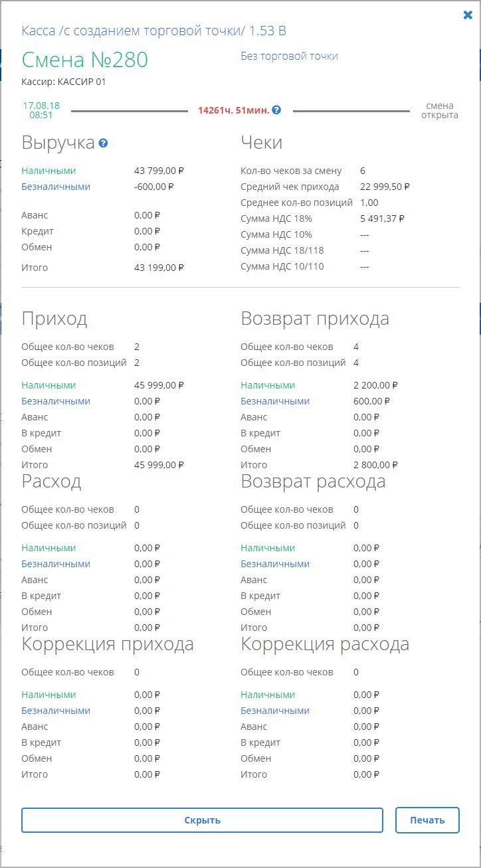The height and width of the screenshot is (868, 481).
Task: Choose Безналичными in the Расход section
Action: coord(56,564)
